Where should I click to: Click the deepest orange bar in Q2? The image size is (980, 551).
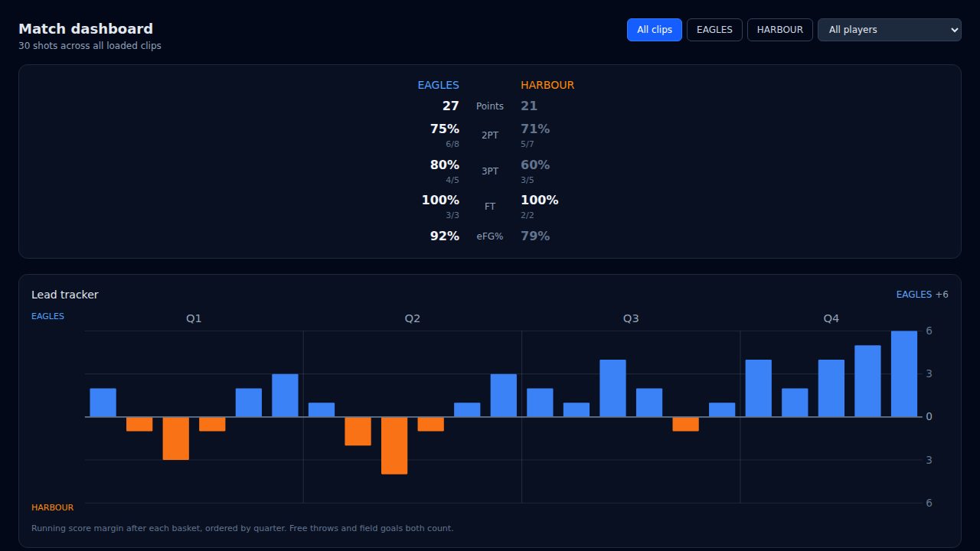(x=394, y=445)
